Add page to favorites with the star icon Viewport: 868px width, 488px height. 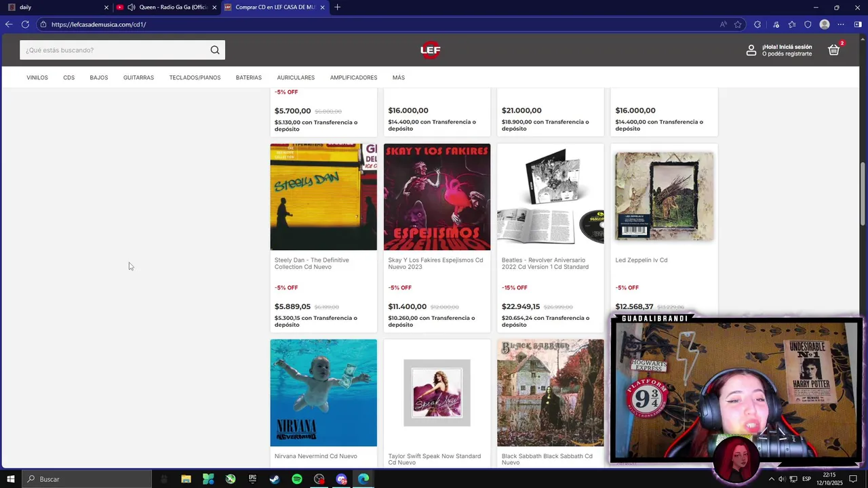(738, 24)
